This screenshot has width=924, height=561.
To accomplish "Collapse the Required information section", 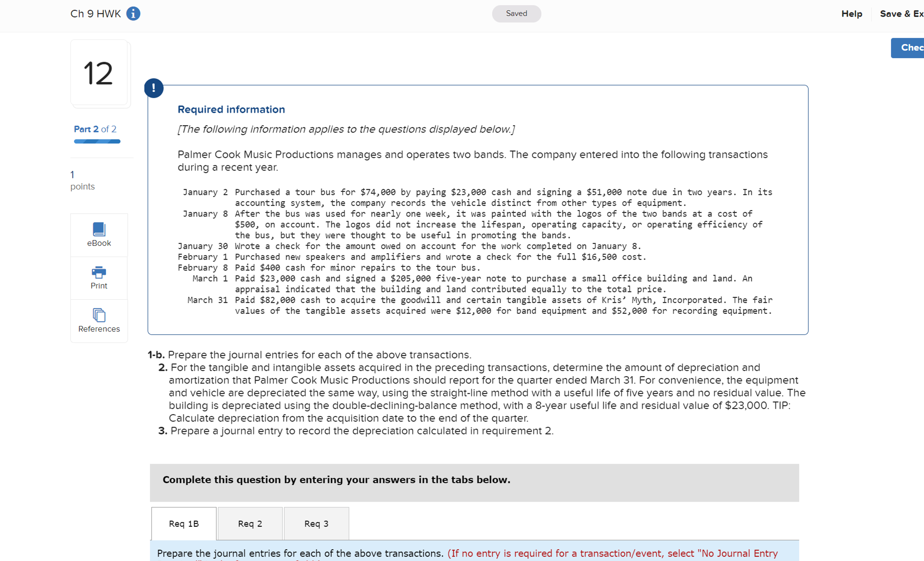I will click(x=154, y=88).
